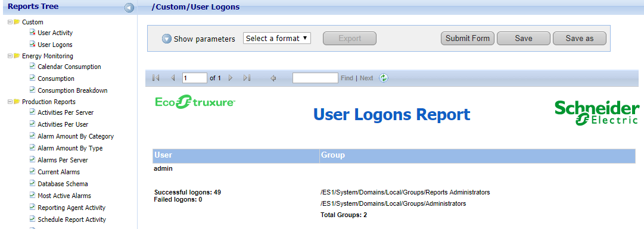The width and height of the screenshot is (644, 229).
Task: Click the Database Schema report icon
Action: click(x=32, y=183)
